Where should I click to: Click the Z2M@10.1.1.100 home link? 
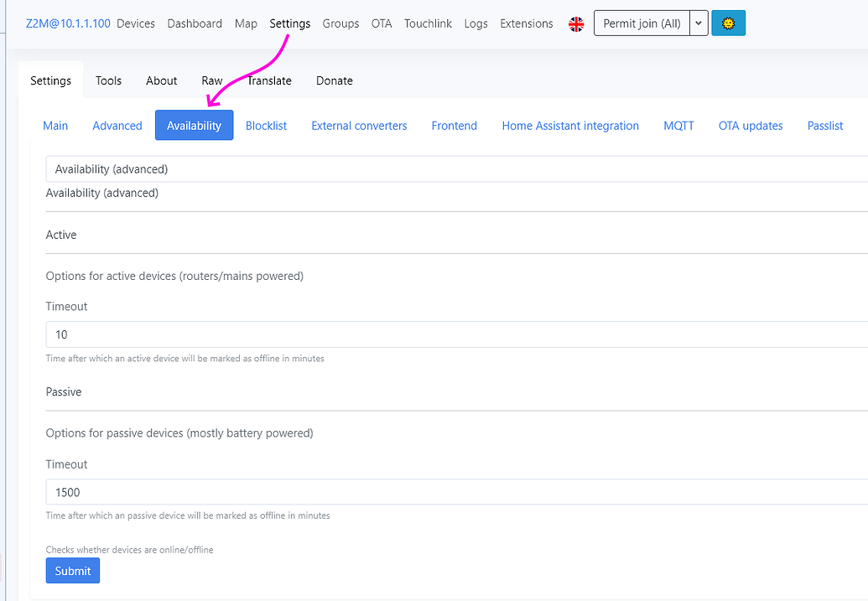[67, 23]
